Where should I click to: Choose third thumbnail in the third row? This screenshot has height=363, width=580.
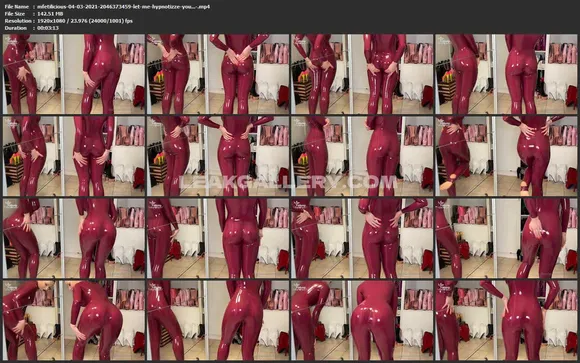coord(362,238)
